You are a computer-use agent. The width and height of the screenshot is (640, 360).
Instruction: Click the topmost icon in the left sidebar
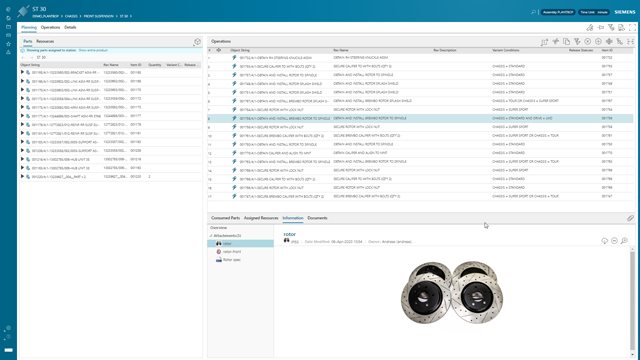9,9
